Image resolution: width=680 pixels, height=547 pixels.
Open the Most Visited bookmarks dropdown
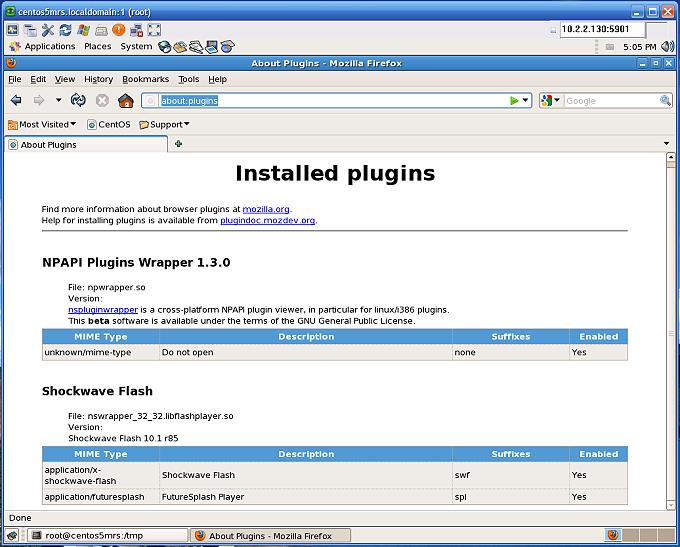coord(42,125)
